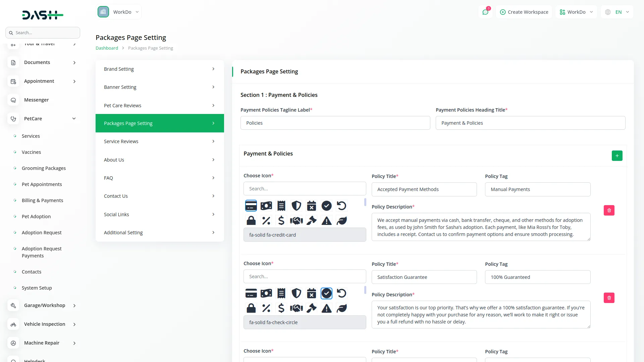Open the chat messages icon in header
Viewport: 644px width, 362px height.
(485, 12)
